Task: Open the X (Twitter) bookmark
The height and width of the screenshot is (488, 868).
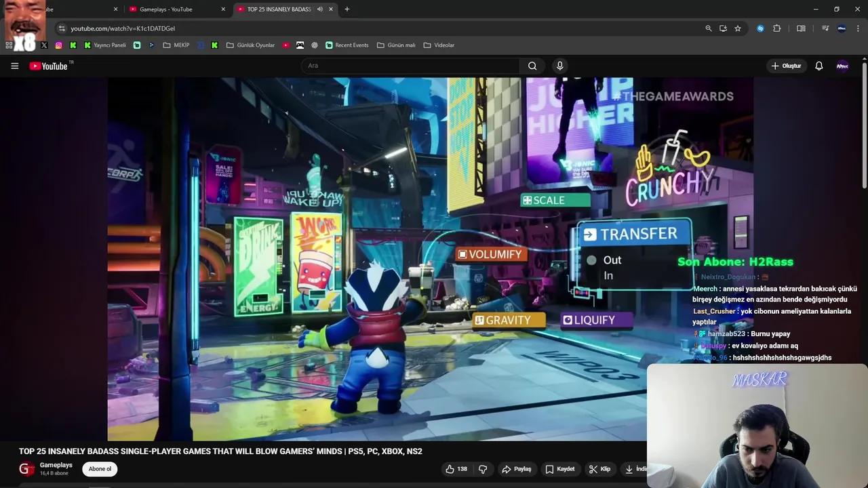Action: [44, 45]
